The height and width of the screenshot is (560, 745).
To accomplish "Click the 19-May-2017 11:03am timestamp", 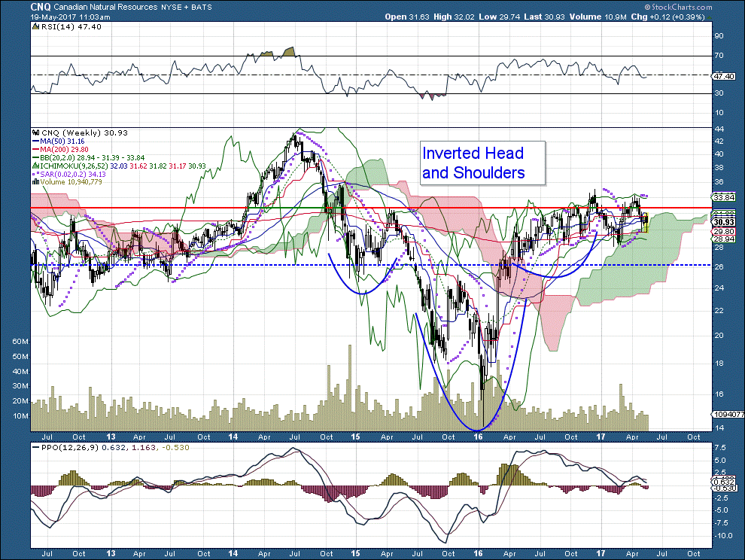I will coord(70,17).
